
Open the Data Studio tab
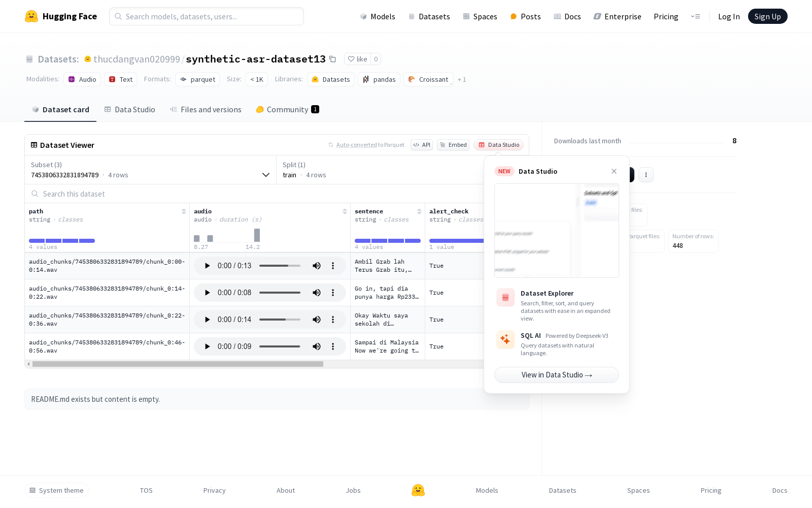point(130,110)
